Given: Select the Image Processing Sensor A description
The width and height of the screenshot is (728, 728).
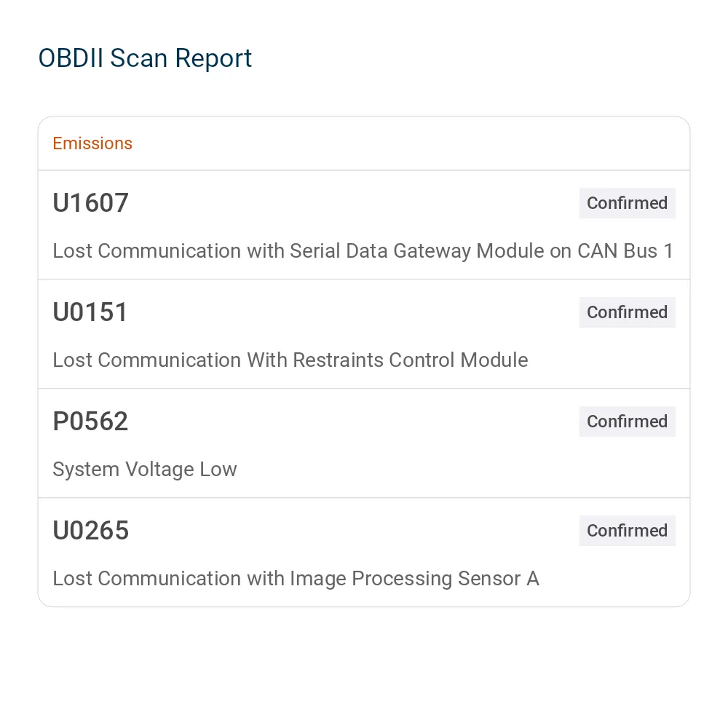Looking at the screenshot, I should click(x=296, y=579).
